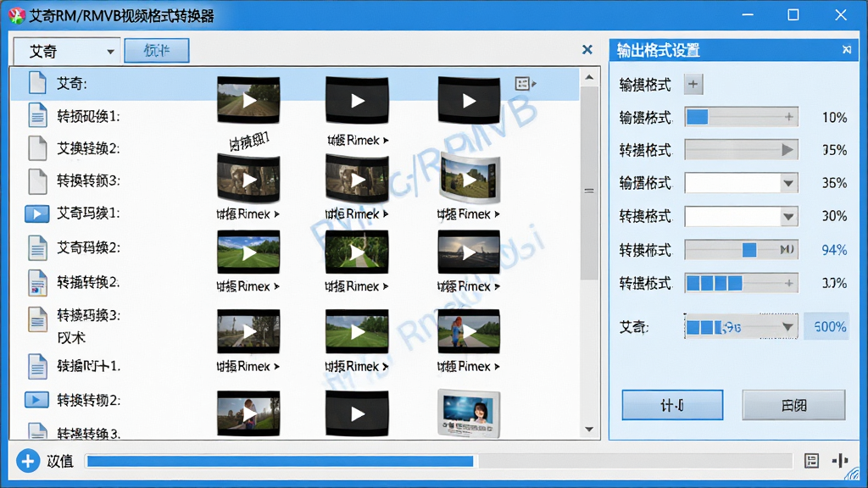This screenshot has height=488, width=868.
Task: Open the forest road thumbnail beside the 艾奇: row
Action: point(248,100)
